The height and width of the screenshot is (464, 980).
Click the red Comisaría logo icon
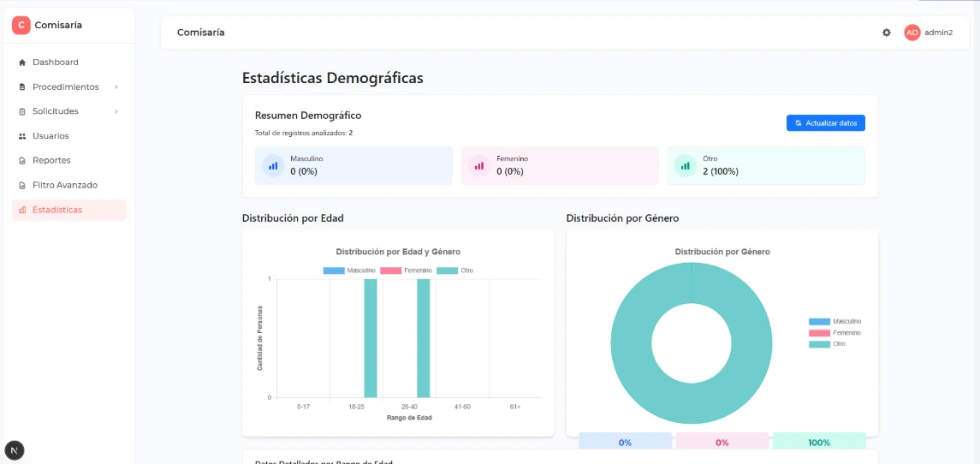(21, 26)
